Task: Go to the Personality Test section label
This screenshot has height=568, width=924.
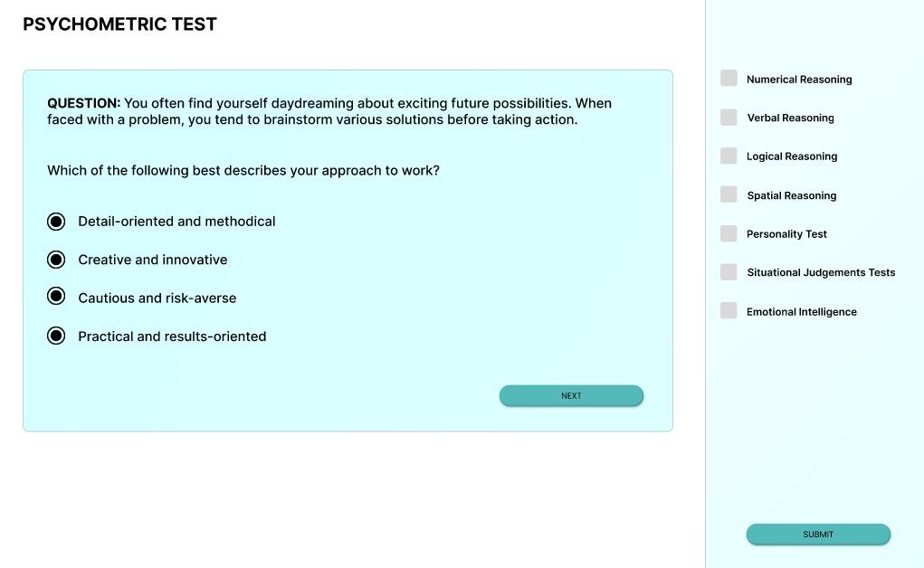Action: click(786, 234)
